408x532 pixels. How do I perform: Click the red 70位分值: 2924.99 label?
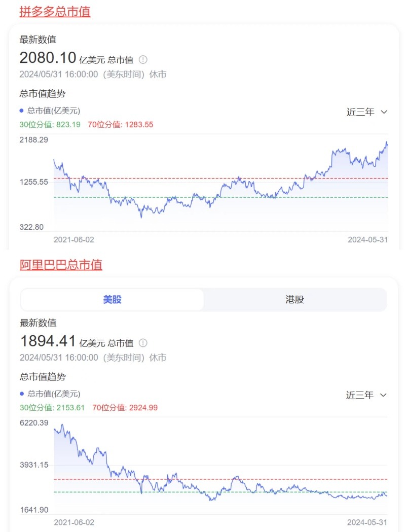coord(125,407)
